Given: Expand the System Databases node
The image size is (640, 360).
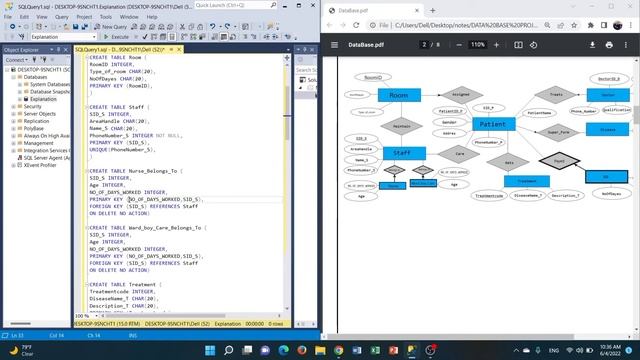Looking at the screenshot, I should tap(20, 84).
